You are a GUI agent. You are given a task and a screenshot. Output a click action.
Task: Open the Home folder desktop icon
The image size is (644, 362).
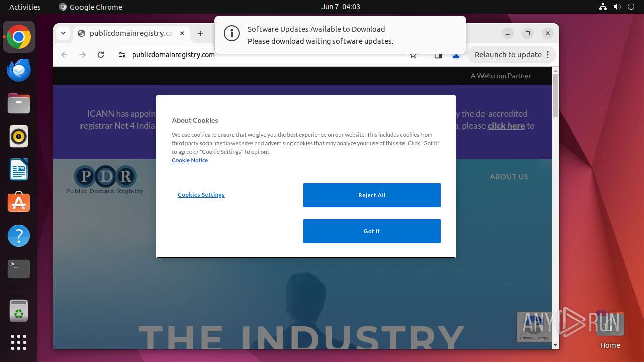coord(610,330)
